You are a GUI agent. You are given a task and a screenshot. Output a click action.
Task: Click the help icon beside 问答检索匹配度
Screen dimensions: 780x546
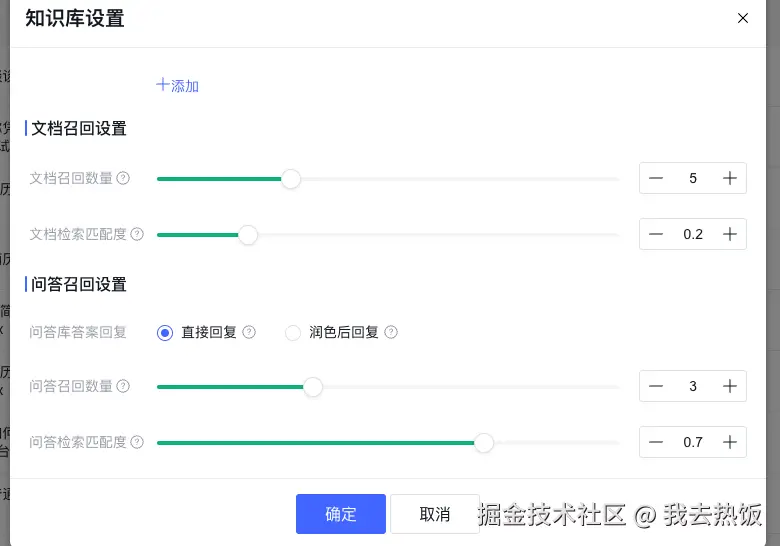click(137, 442)
